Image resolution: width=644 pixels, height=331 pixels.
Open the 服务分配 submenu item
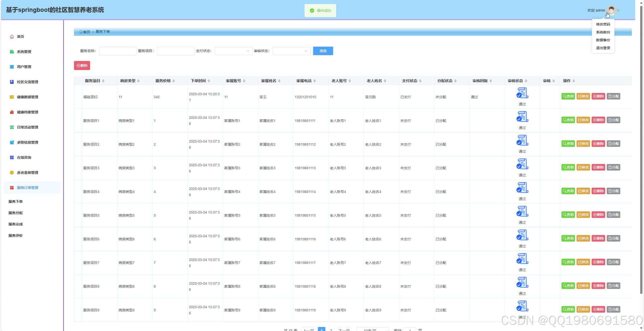16,213
